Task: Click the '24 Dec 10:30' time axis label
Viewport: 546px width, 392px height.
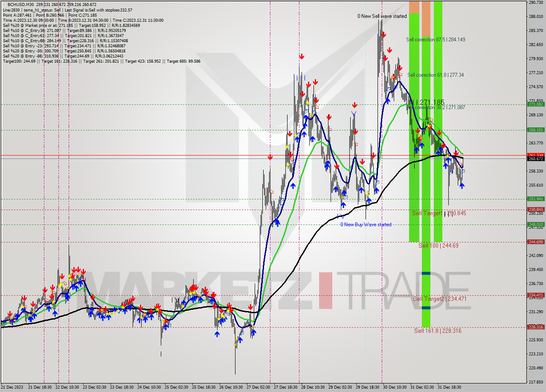Action: (149, 387)
